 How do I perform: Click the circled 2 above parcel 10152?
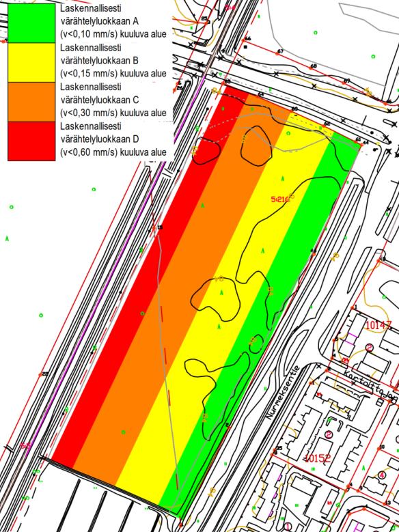pos(329,434)
